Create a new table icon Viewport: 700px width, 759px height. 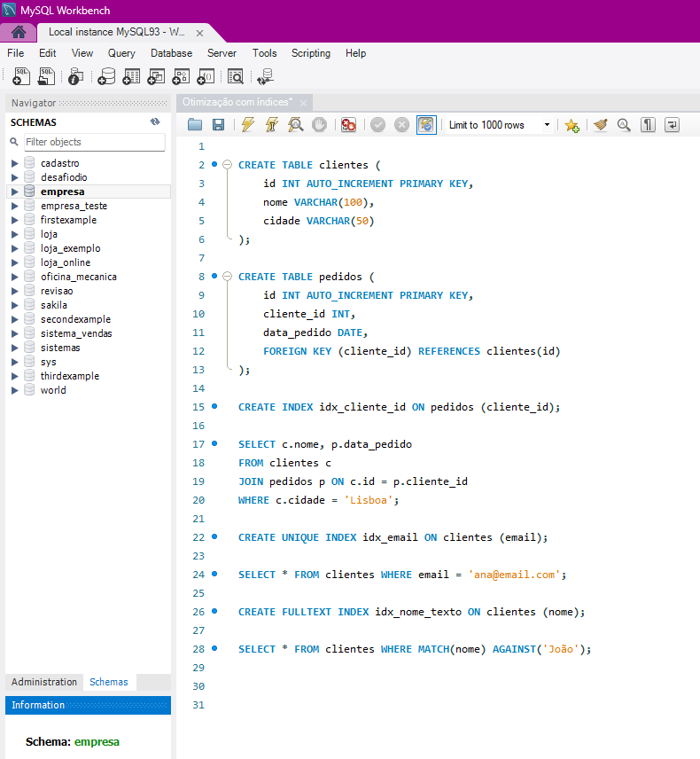click(x=131, y=76)
